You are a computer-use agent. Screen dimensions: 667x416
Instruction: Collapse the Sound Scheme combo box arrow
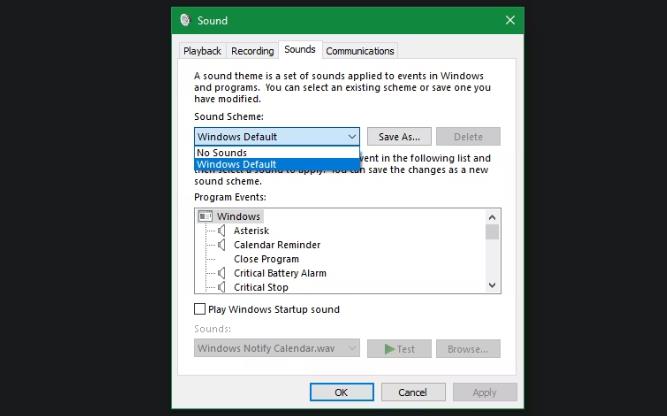[352, 137]
